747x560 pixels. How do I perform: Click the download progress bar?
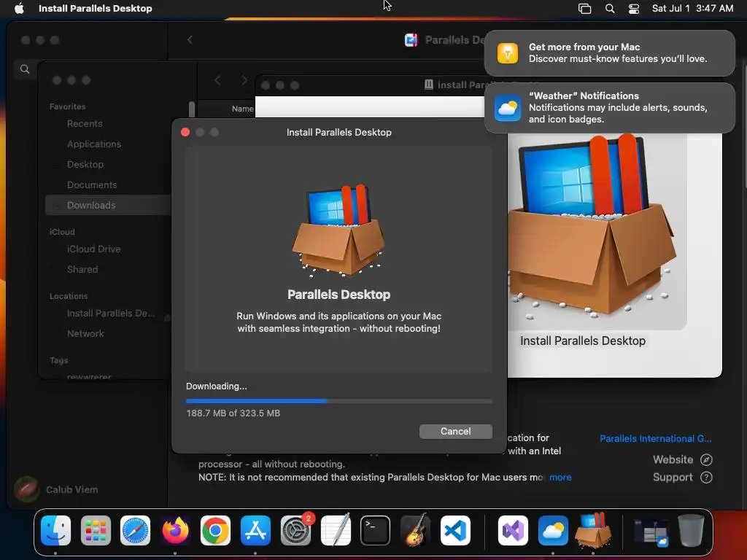pos(338,401)
